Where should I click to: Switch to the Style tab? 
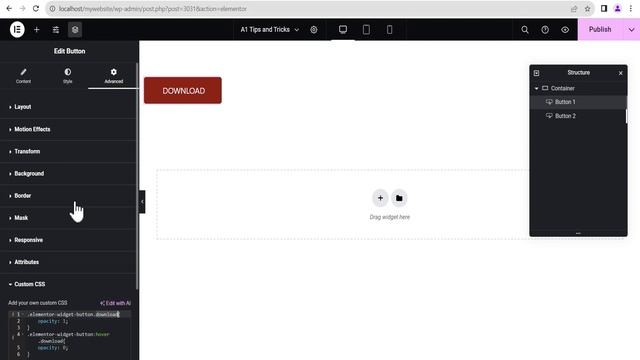(68, 76)
